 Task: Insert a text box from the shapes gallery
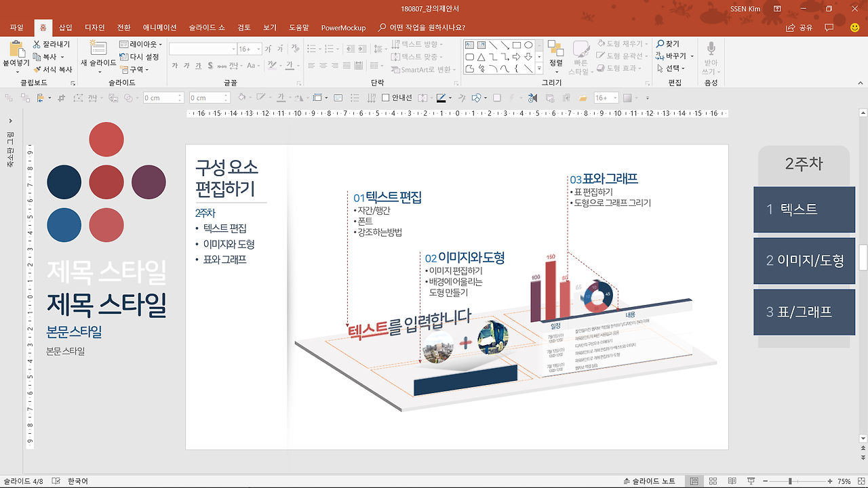pos(469,45)
